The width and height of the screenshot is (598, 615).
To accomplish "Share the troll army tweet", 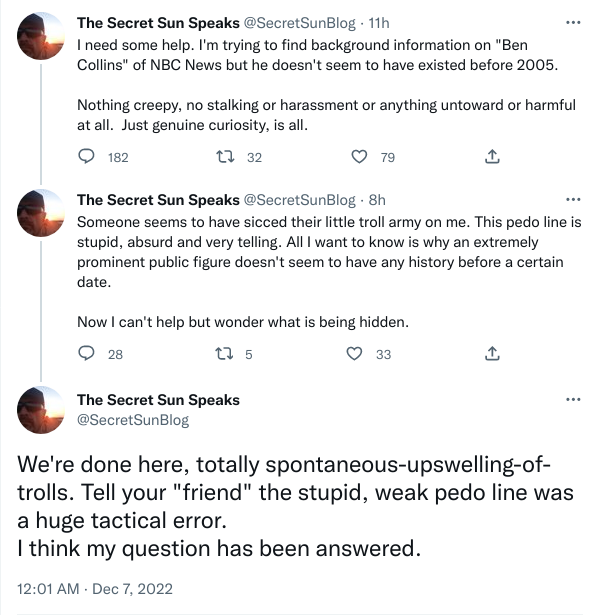I will click(x=492, y=354).
